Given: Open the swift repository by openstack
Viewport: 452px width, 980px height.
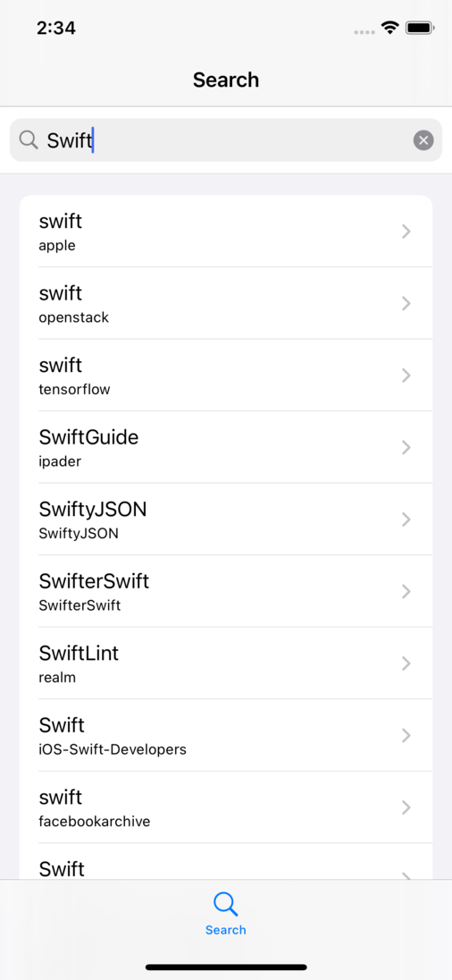Looking at the screenshot, I should tap(226, 303).
